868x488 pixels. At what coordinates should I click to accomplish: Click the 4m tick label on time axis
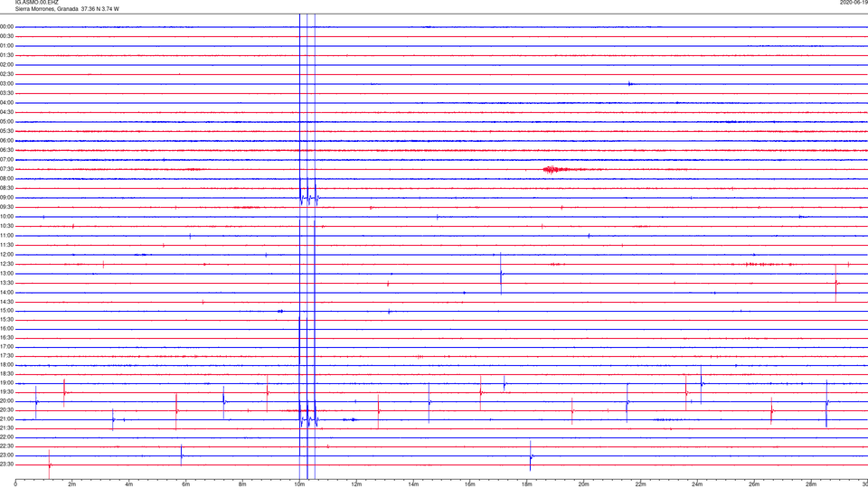pos(129,484)
